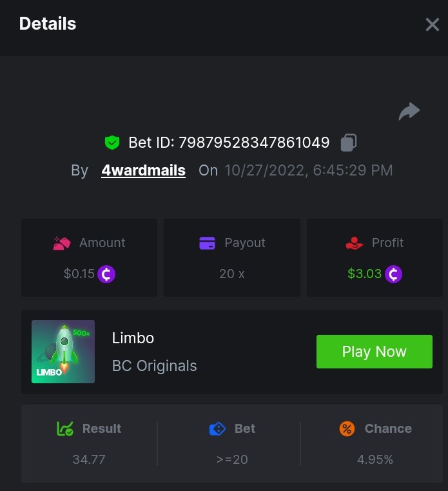Click the red Profit hand icon
The height and width of the screenshot is (491, 448).
click(354, 243)
